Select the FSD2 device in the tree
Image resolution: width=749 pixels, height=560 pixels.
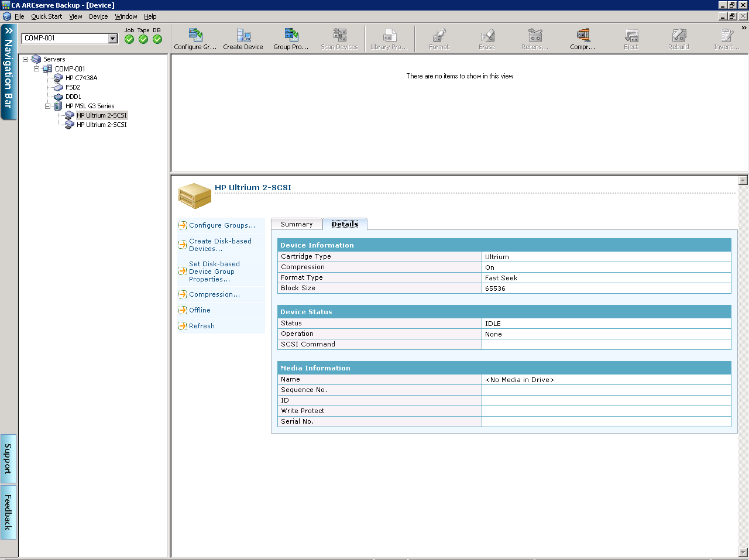click(x=73, y=87)
